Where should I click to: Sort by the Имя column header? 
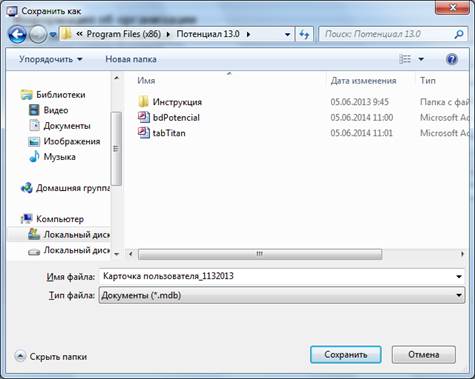[146, 81]
